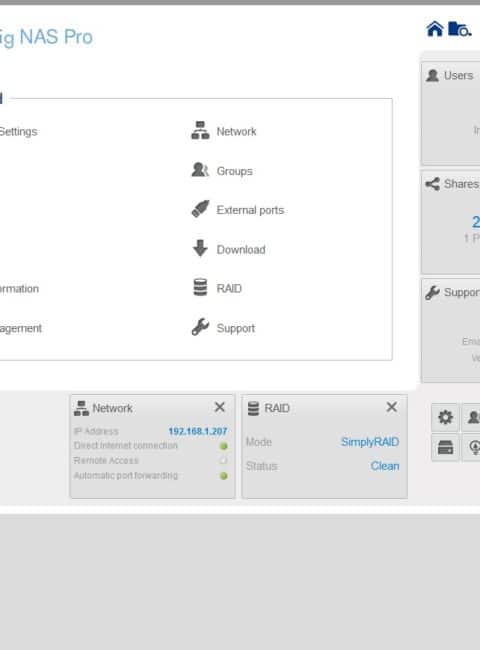
Task: Click the 'Mode' label in RAID widget
Action: [x=259, y=442]
